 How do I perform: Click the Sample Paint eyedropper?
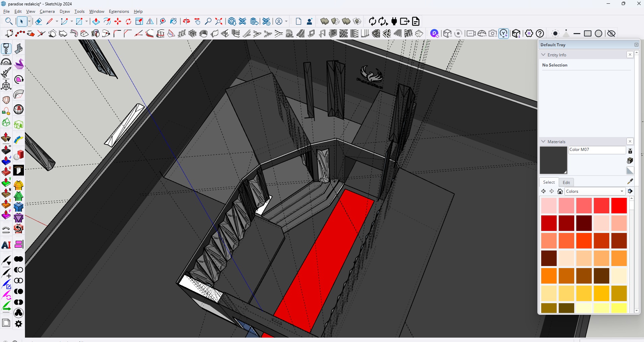[x=630, y=181]
